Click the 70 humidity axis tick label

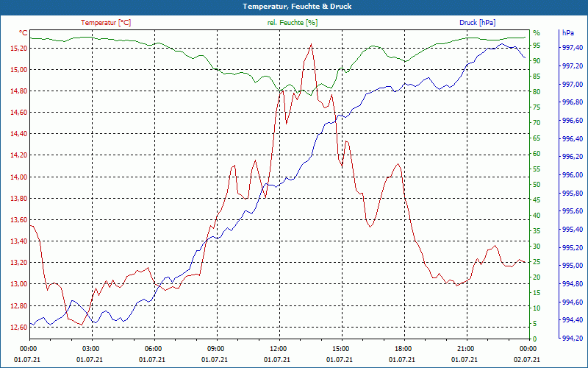click(537, 123)
